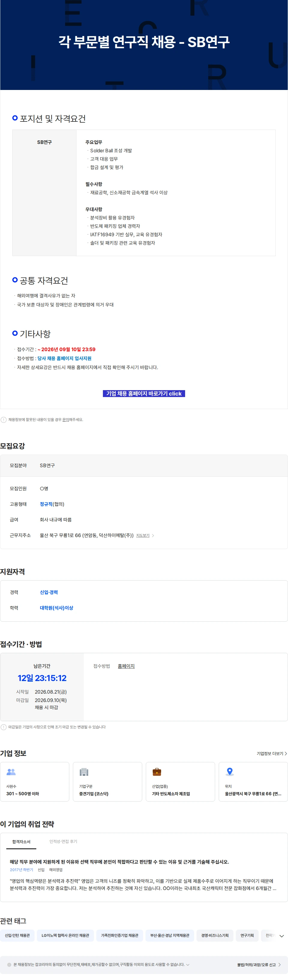Click the 해외영업 label under the cover letter

coord(55,870)
